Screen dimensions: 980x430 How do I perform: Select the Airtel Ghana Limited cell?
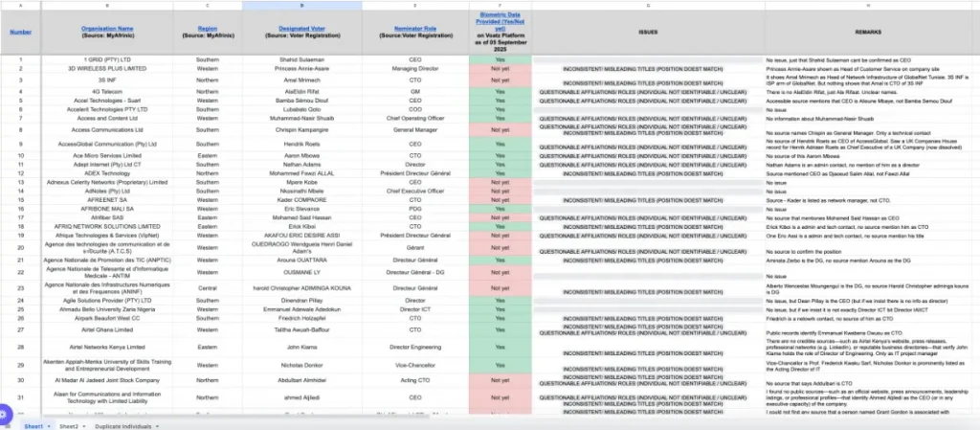coord(107,330)
